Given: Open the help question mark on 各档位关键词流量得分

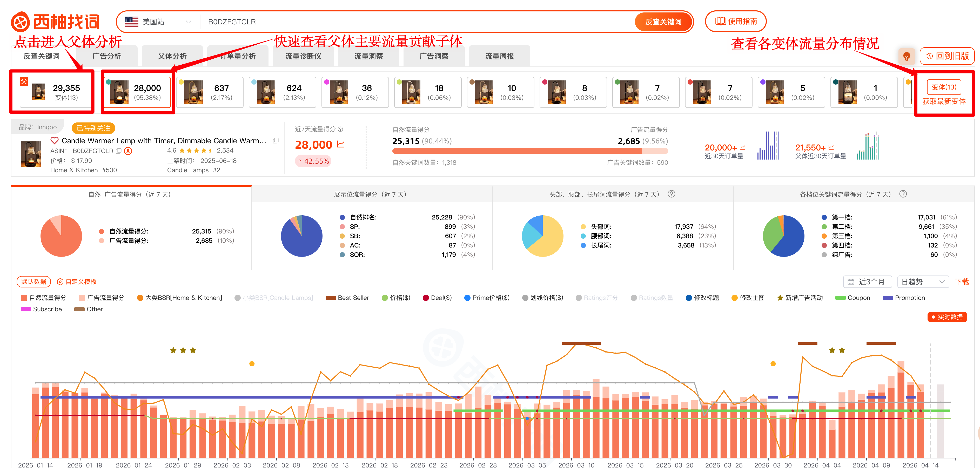Looking at the screenshot, I should (903, 194).
